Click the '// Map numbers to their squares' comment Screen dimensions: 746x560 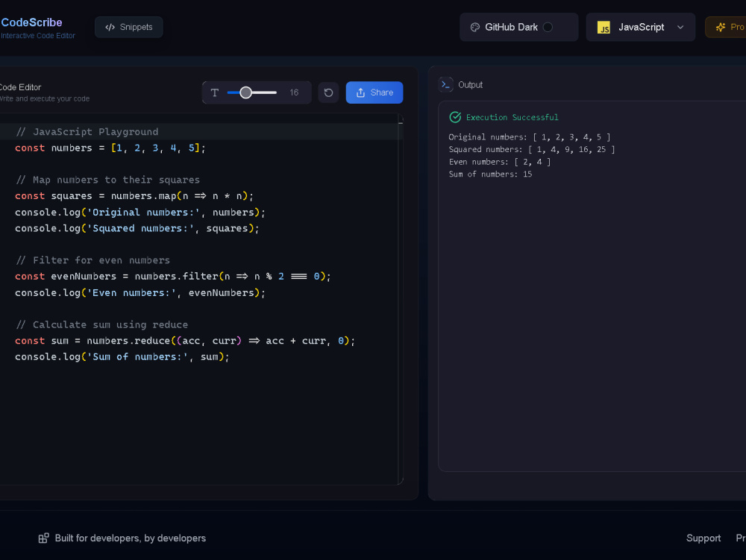(x=107, y=180)
